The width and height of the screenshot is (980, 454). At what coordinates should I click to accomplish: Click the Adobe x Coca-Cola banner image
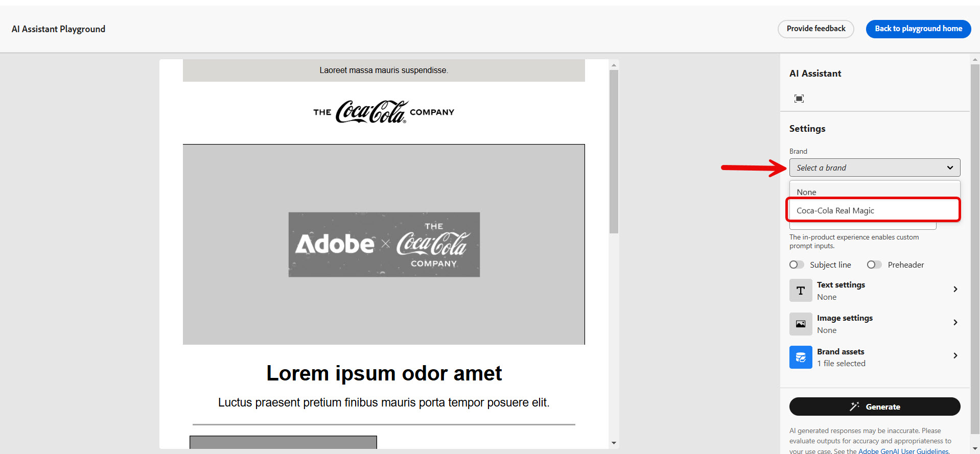[384, 245]
